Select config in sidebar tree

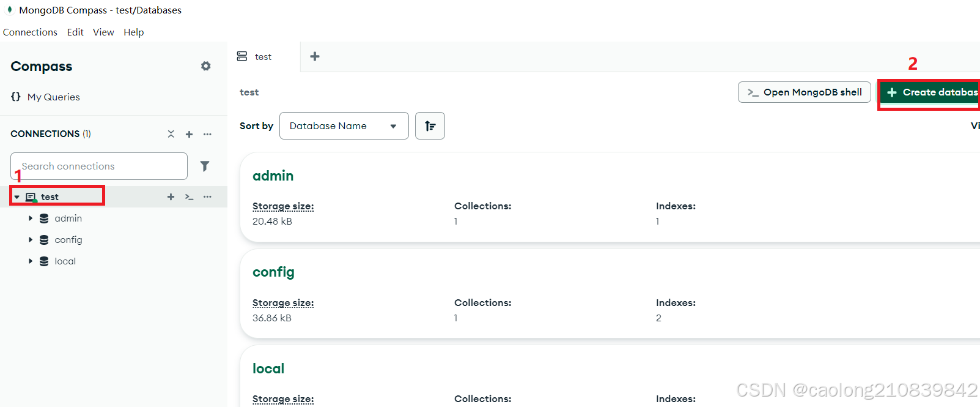(x=68, y=240)
